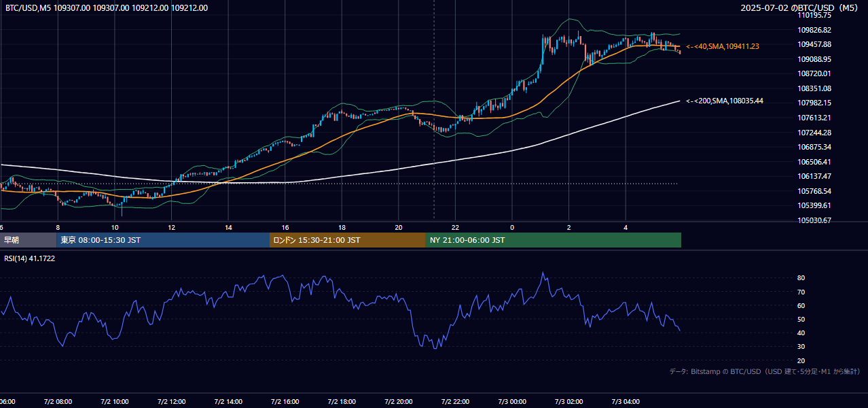The width and height of the screenshot is (868, 408).
Task: Click hour label 14 under price chart
Action: pos(228,228)
